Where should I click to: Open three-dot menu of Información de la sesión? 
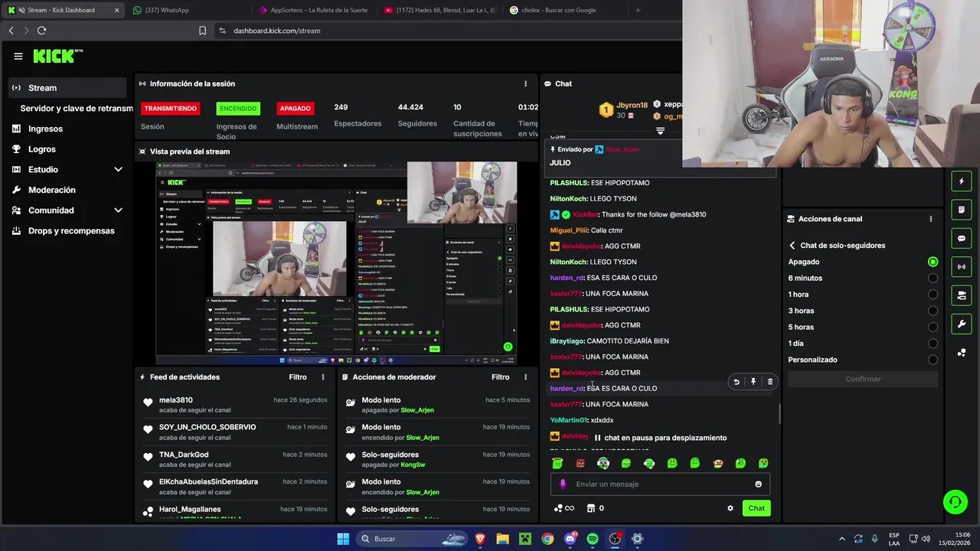click(525, 83)
